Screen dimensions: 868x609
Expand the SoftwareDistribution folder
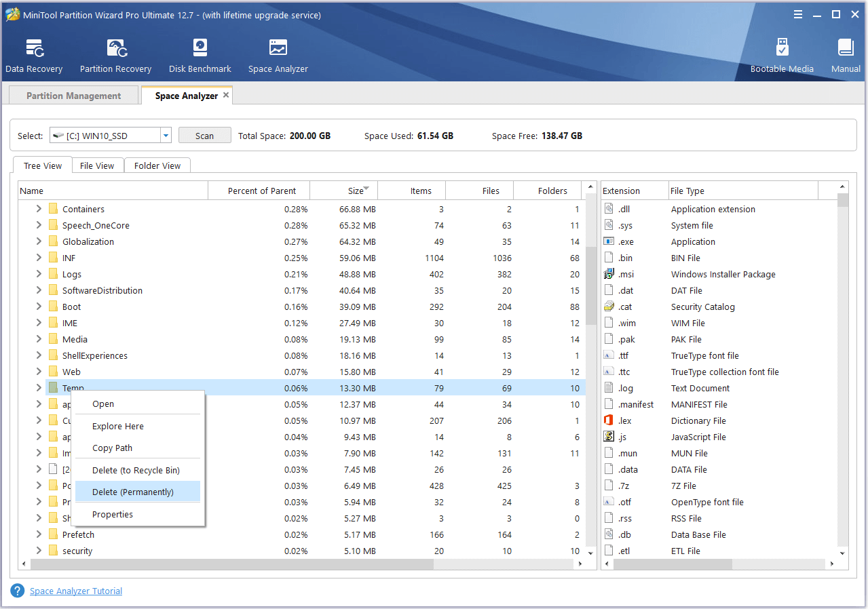39,291
